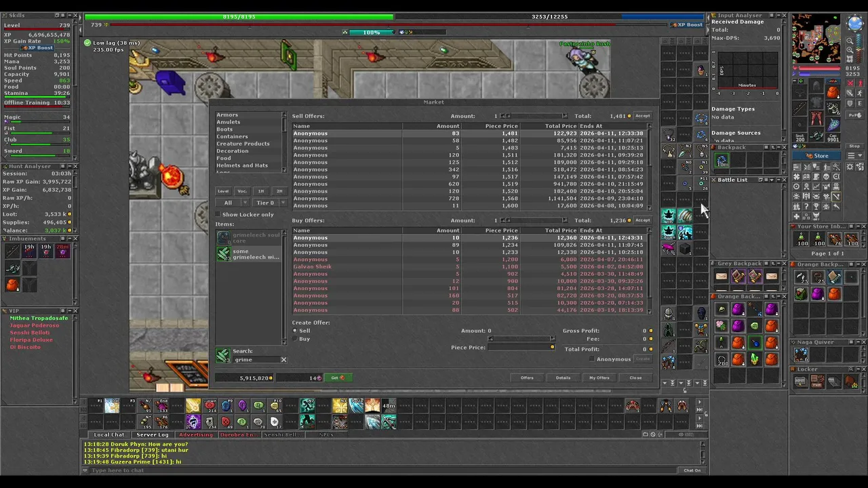
Task: Open the Store from the sidebar
Action: tap(817, 156)
